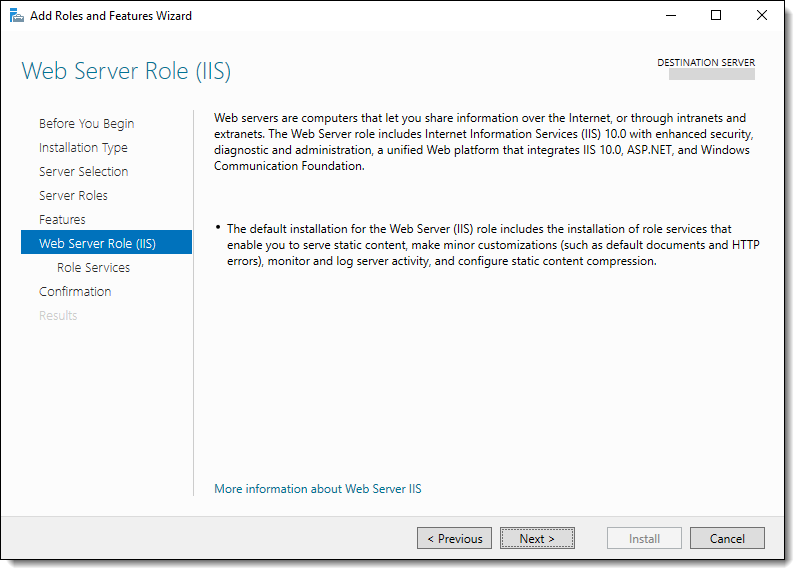Select Web Server Role (IIS) step

tap(106, 242)
